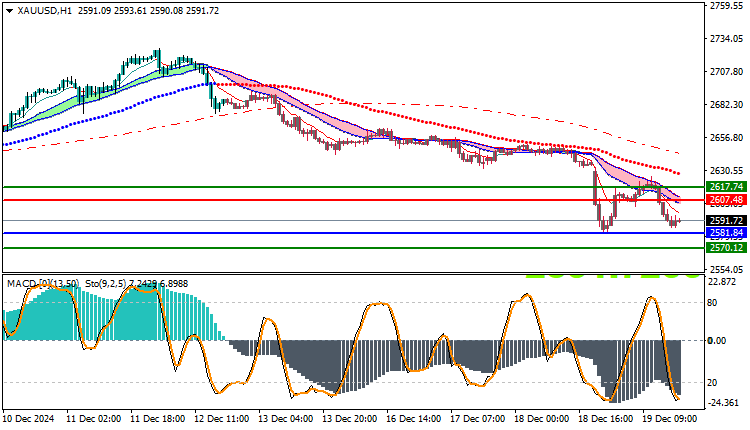750x430 pixels.
Task: Open the chart dropdown triangle beside XAUUSD,H1
Action: pos(10,11)
